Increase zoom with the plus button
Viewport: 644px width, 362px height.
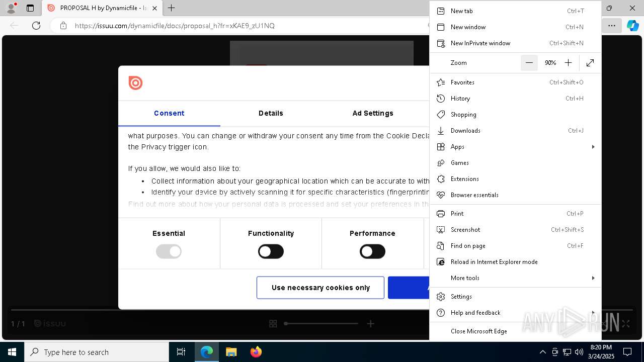coord(568,63)
